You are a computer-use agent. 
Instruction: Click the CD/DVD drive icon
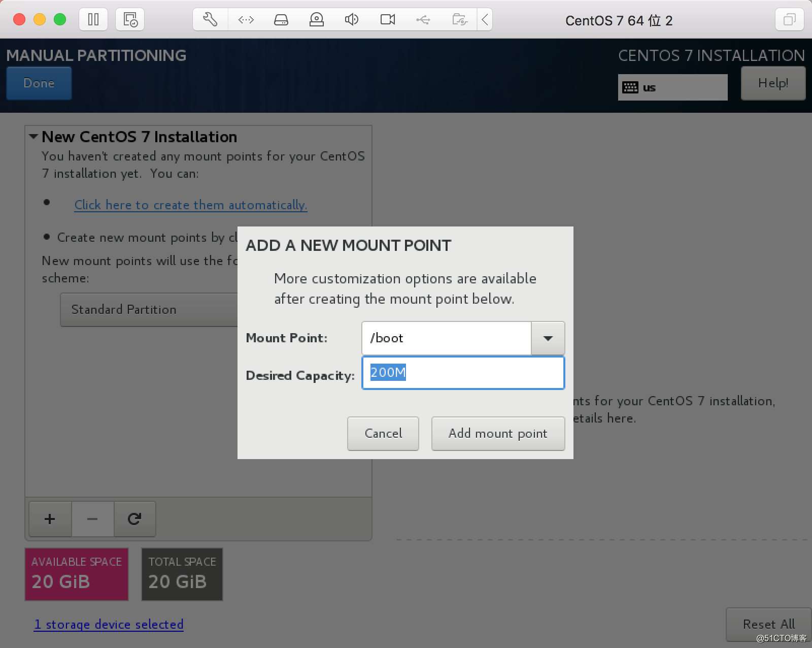(x=317, y=20)
